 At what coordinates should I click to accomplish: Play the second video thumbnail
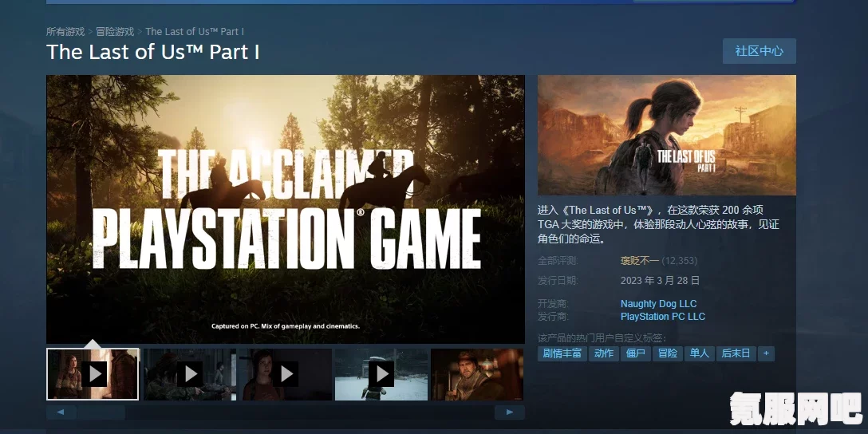[x=190, y=374]
